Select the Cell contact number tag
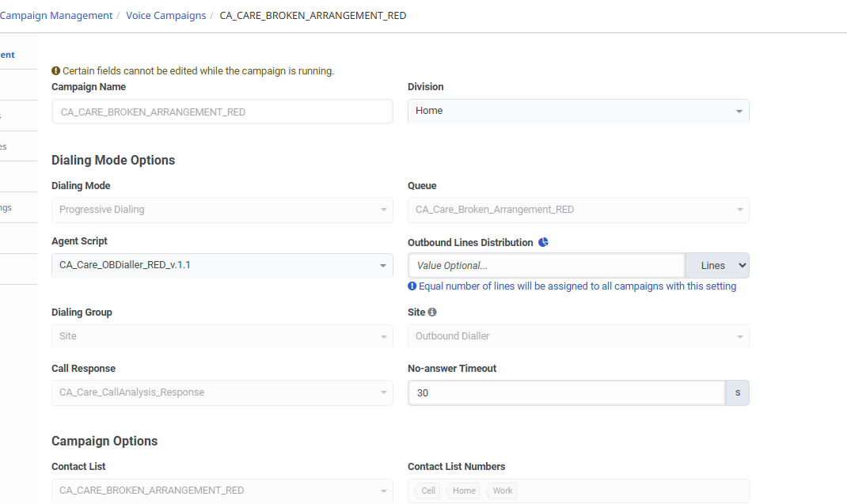The height and width of the screenshot is (504, 847). [428, 491]
